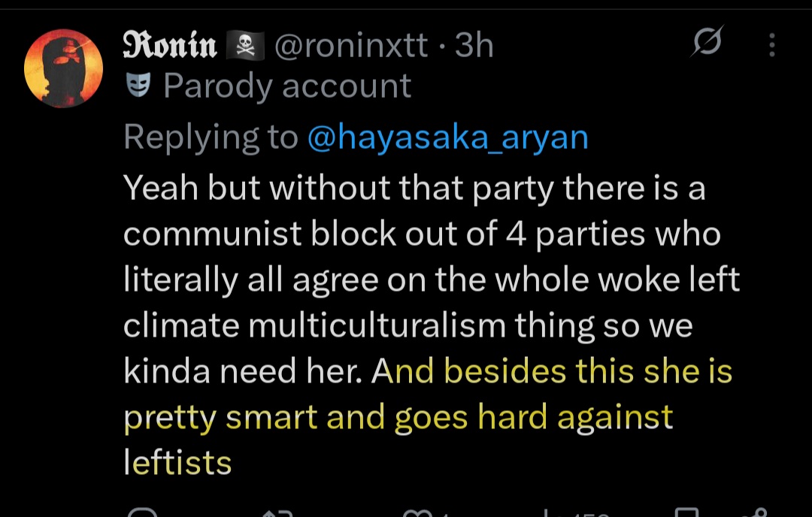Tap the Parody account label
Screen dimensions: 812x517
tap(287, 86)
